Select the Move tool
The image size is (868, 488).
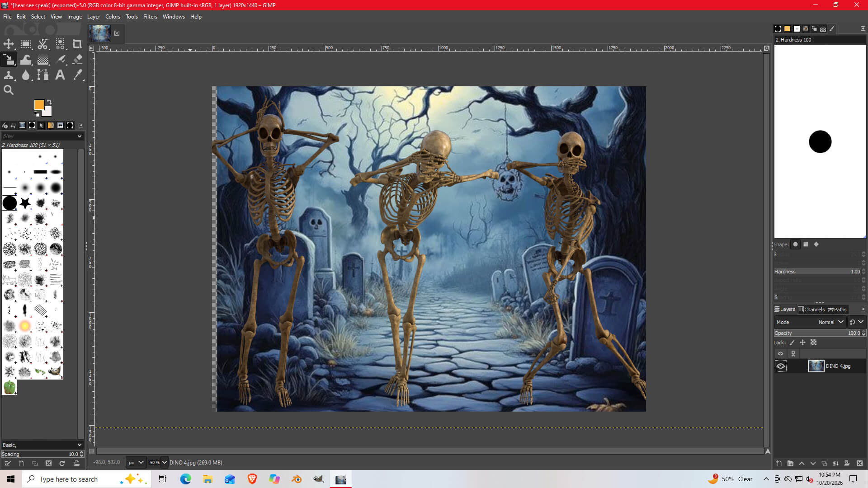[x=9, y=44]
